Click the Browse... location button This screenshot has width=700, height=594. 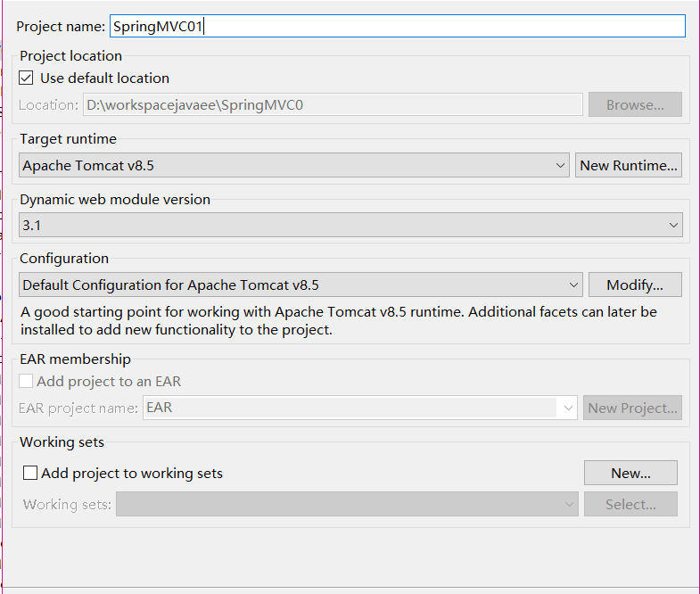pyautogui.click(x=635, y=104)
